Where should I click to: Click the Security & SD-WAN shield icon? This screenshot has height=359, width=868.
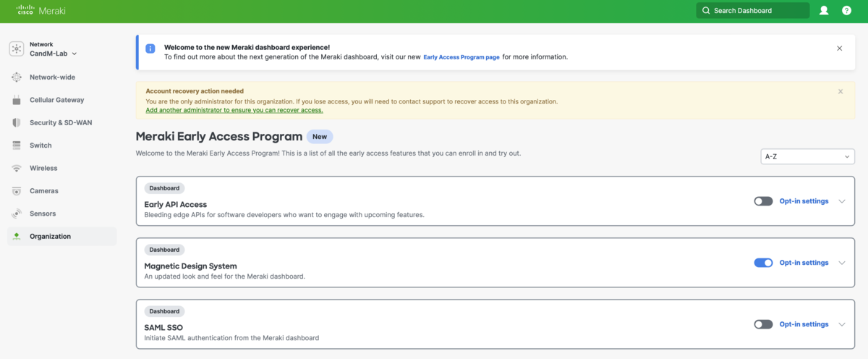17,123
